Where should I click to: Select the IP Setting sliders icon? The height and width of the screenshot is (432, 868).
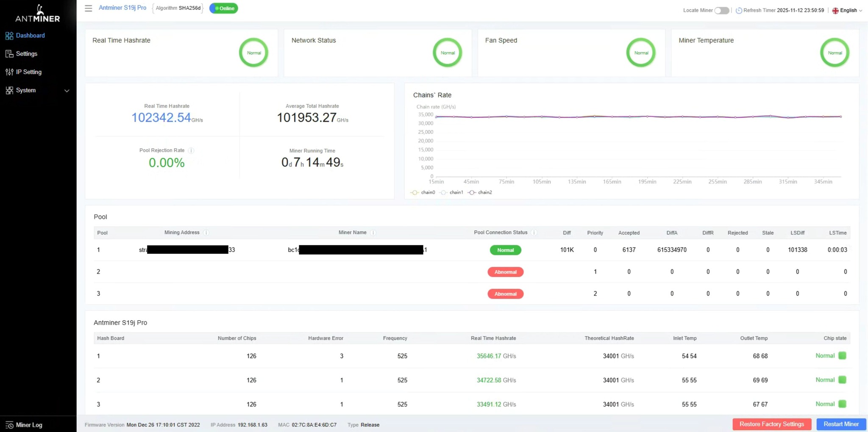(x=9, y=72)
